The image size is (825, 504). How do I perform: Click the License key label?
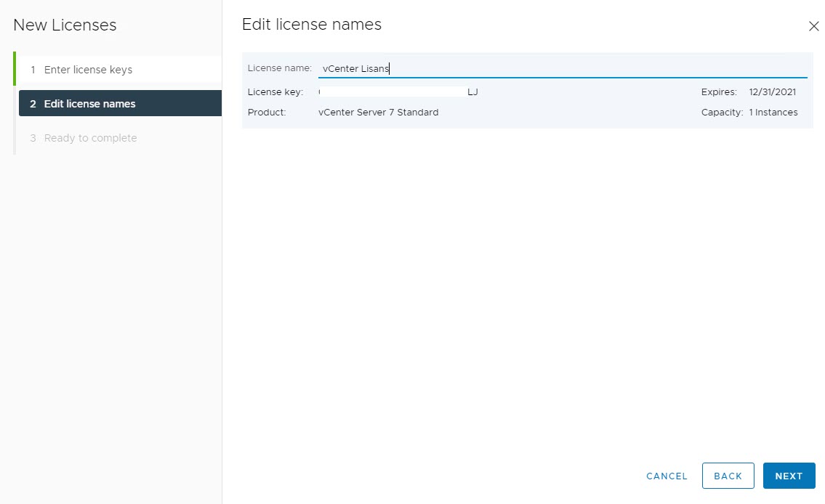(x=275, y=92)
